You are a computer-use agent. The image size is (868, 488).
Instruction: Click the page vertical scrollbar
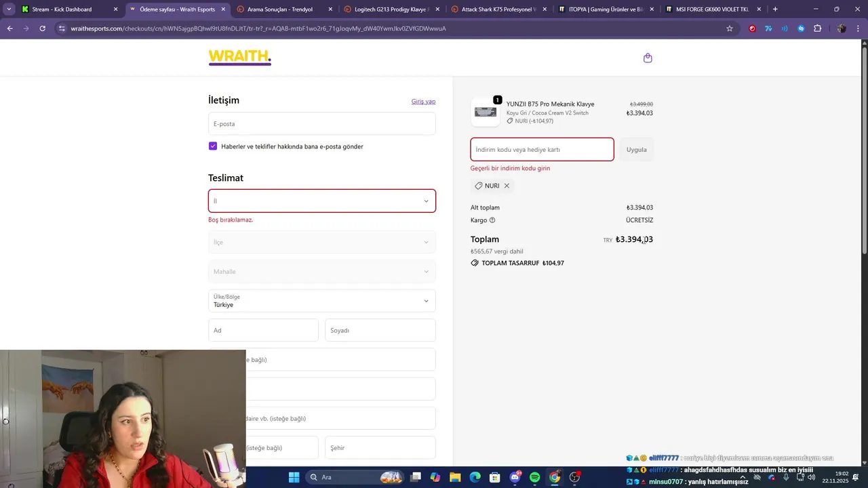coord(864,149)
